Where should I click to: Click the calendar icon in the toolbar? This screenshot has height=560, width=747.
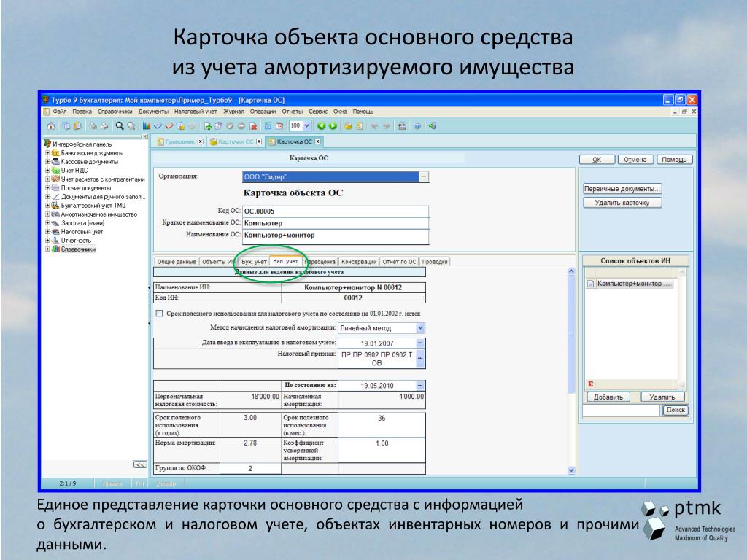click(x=279, y=126)
